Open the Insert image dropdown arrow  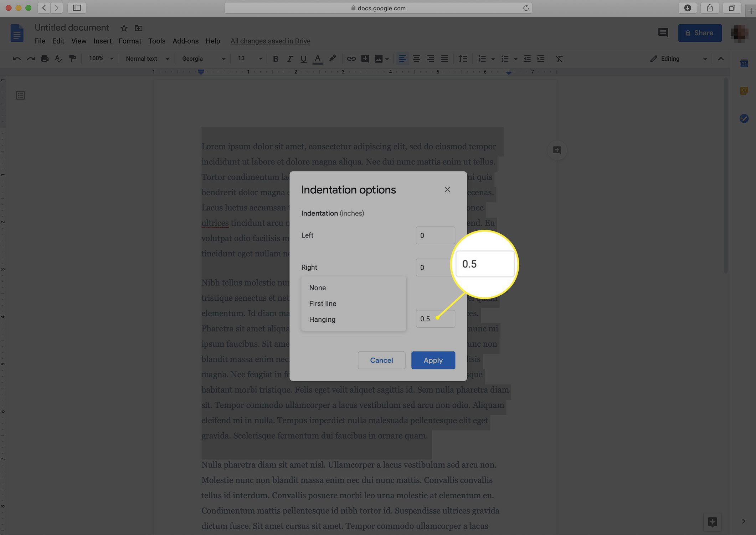[387, 59]
